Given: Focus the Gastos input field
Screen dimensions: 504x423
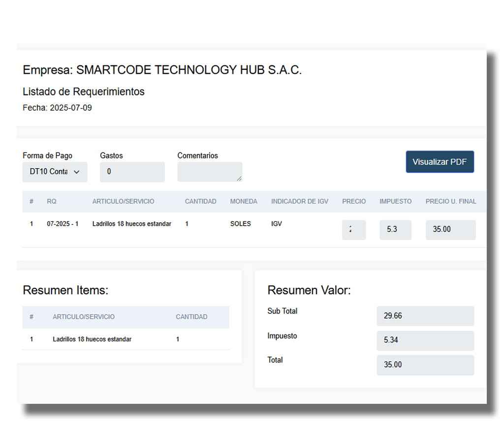Looking at the screenshot, I should [132, 172].
